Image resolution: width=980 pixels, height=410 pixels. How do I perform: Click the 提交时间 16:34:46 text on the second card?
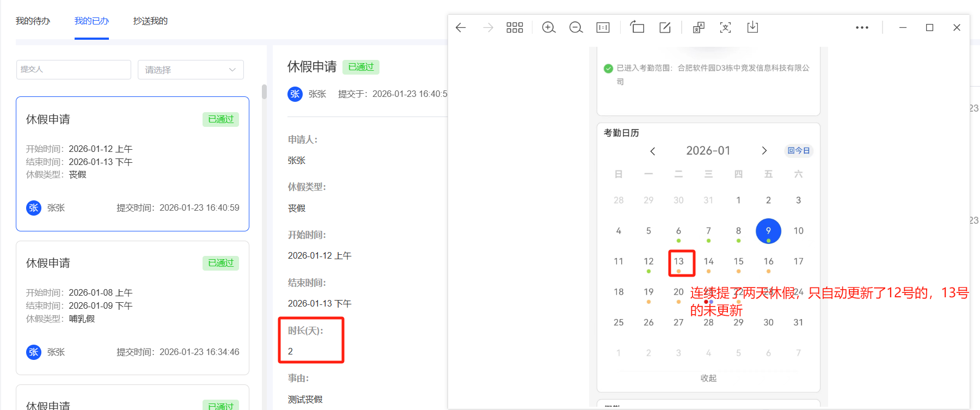click(178, 352)
